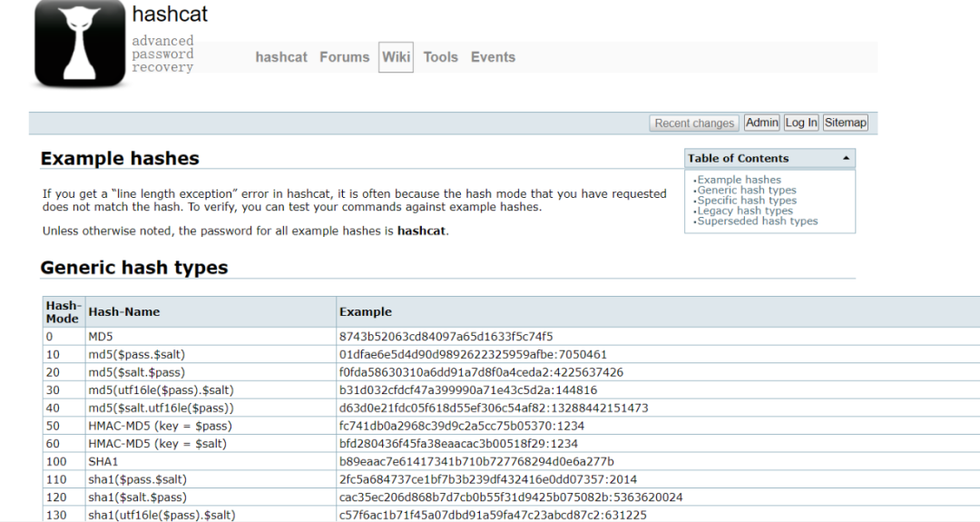Click the Hash-Name column header

coord(211,312)
